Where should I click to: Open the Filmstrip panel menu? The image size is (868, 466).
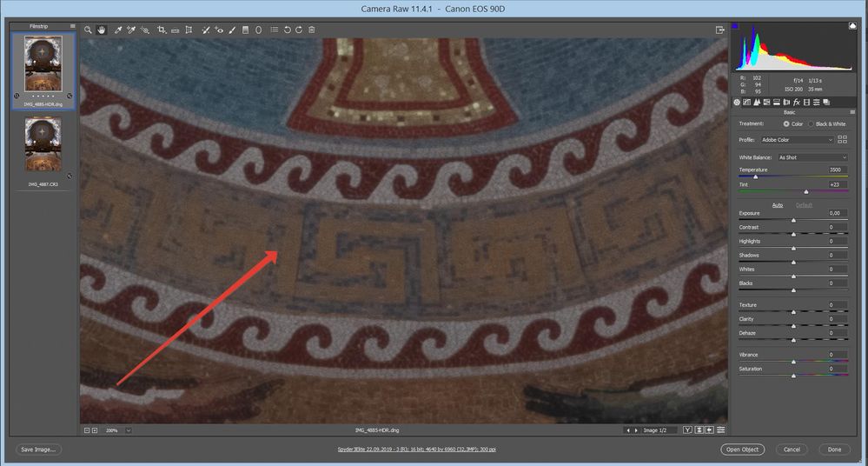click(x=72, y=26)
